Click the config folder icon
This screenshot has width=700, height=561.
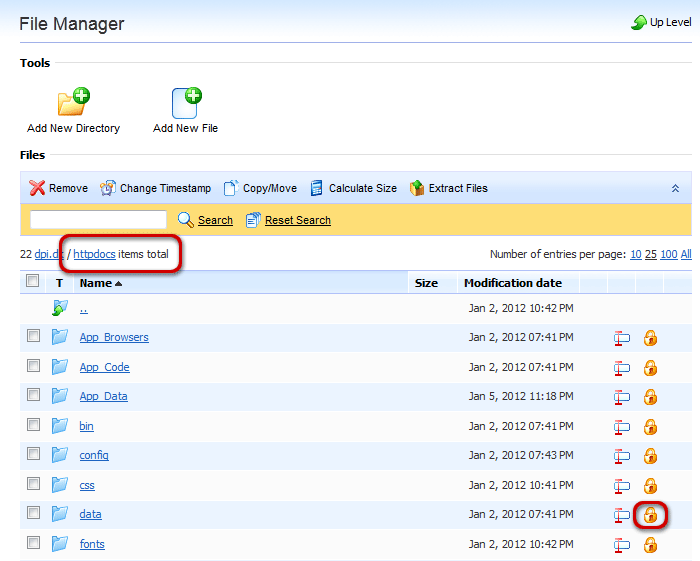pos(59,455)
